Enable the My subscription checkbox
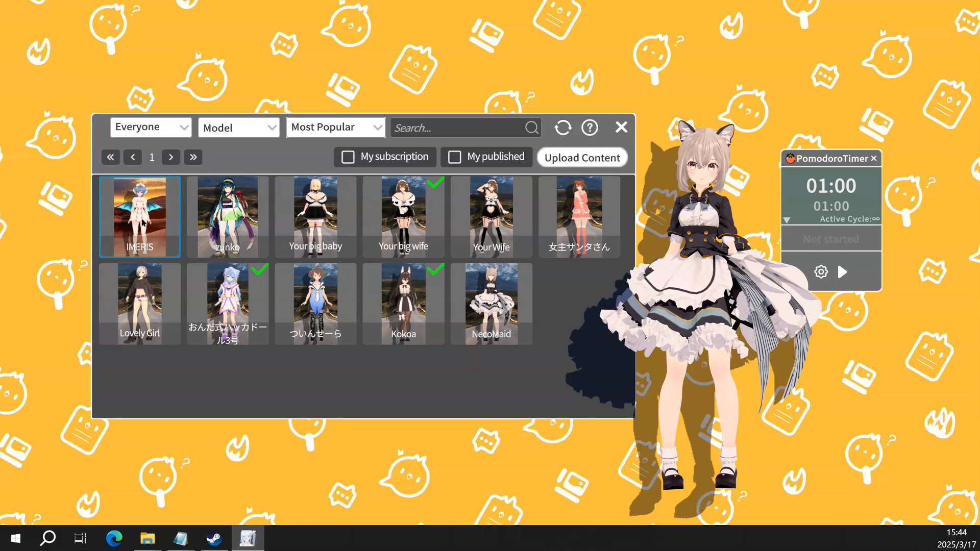 point(348,157)
